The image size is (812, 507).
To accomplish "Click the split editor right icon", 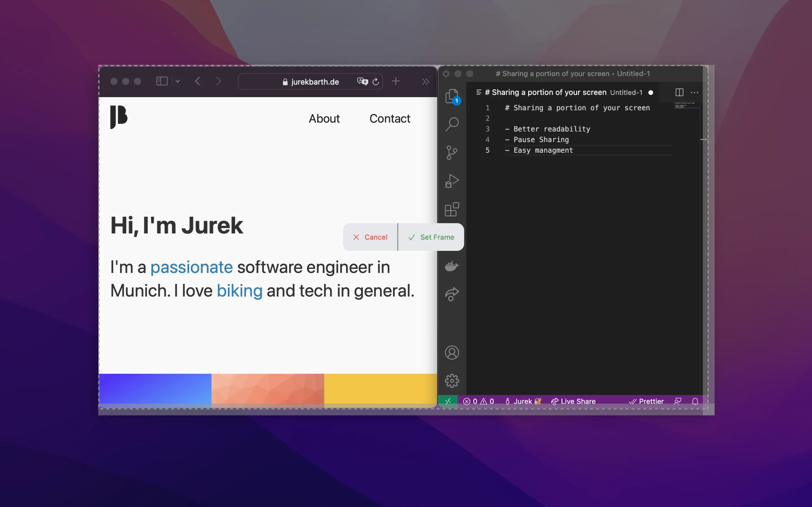I will point(679,92).
